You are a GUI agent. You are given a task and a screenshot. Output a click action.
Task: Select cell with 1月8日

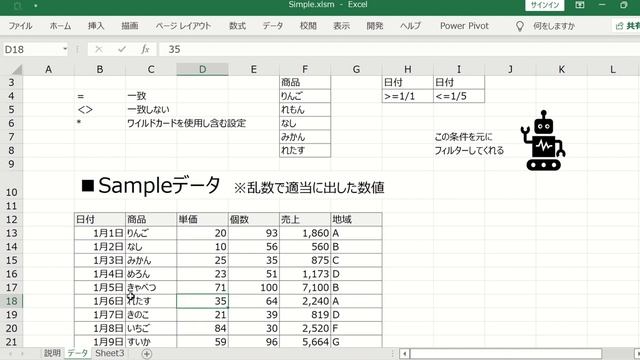tap(100, 329)
